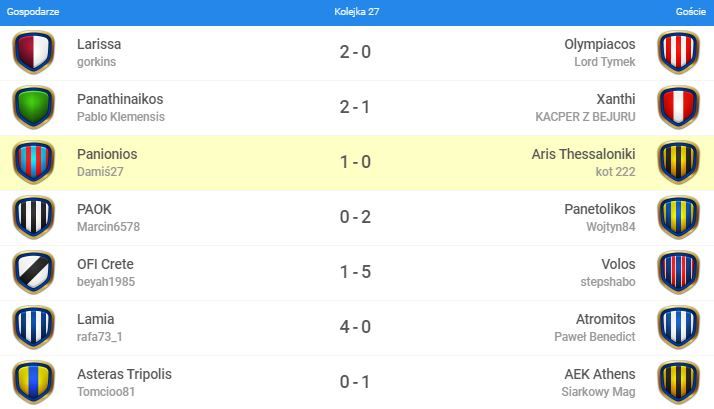
Task: Click the Asteras Tripolis yellow-blue crest
Action: [33, 382]
